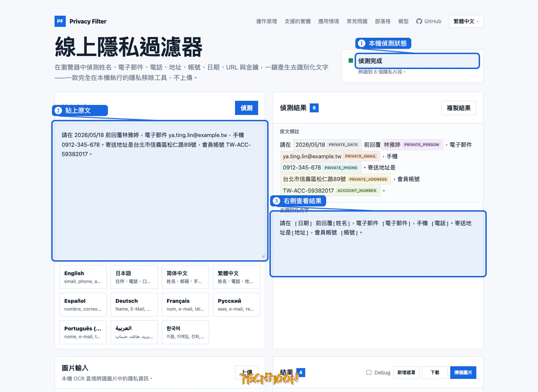Screen dimensions: 538x392
Task: Open the GitHub link with octocat icon
Action: click(429, 21)
